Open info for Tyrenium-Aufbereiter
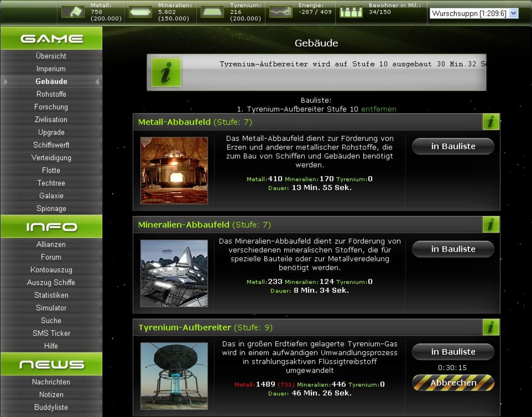The height and width of the screenshot is (417, 532). [491, 327]
